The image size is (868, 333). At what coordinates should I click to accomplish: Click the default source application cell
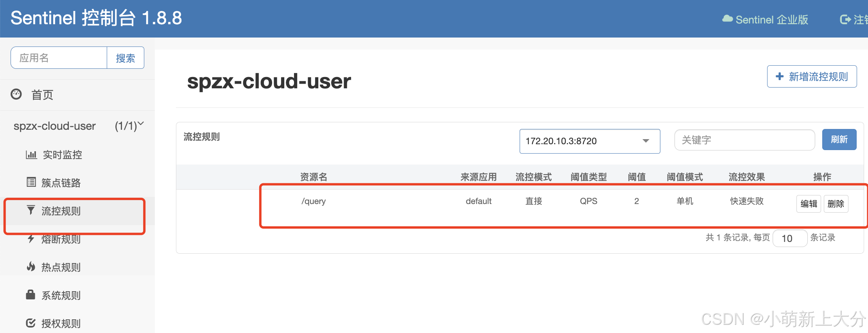click(479, 201)
